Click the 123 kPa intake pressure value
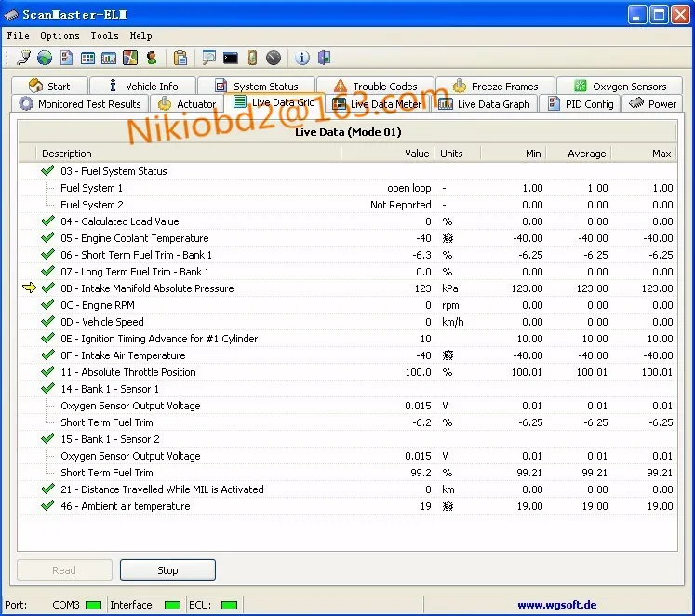Image resolution: width=695 pixels, height=616 pixels. coord(422,288)
